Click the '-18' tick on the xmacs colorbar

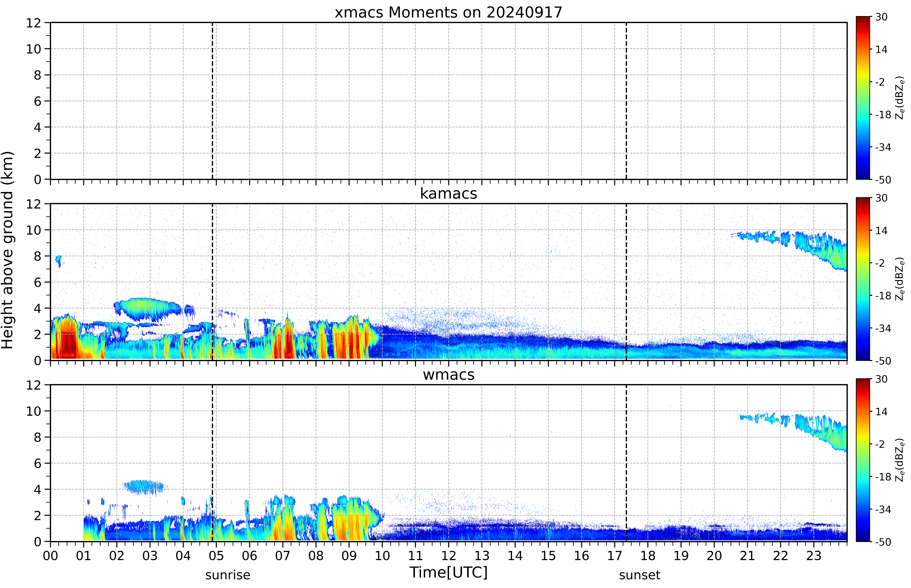click(883, 115)
